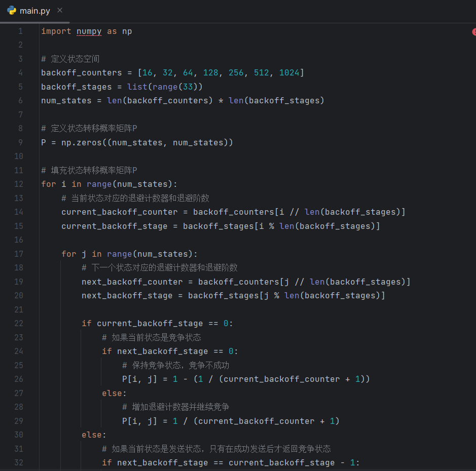Click the comment on line 31 about 发送状态
476x471 pixels.
[216, 449]
